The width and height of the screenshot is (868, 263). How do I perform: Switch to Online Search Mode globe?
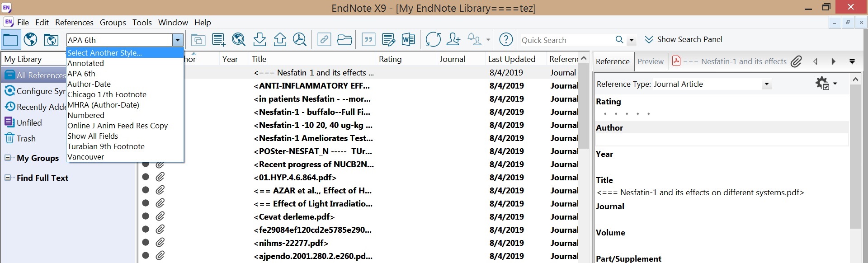[31, 40]
